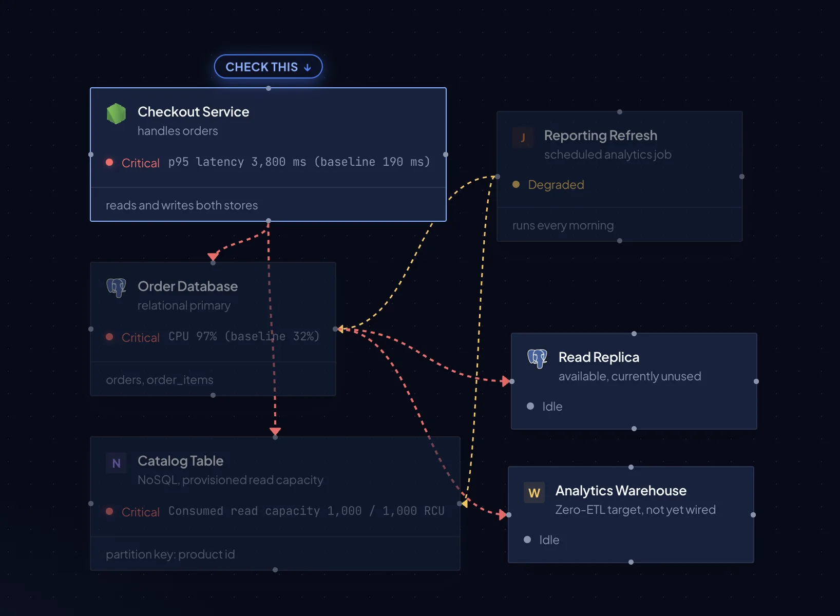This screenshot has height=616, width=840.
Task: Click 'relational primary' subtitle text
Action: tap(184, 305)
